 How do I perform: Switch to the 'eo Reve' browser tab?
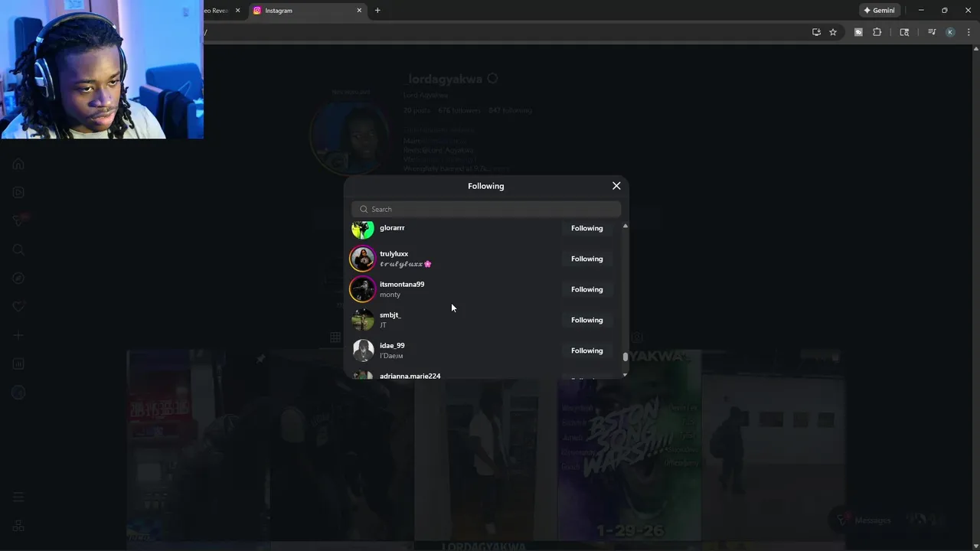(217, 11)
